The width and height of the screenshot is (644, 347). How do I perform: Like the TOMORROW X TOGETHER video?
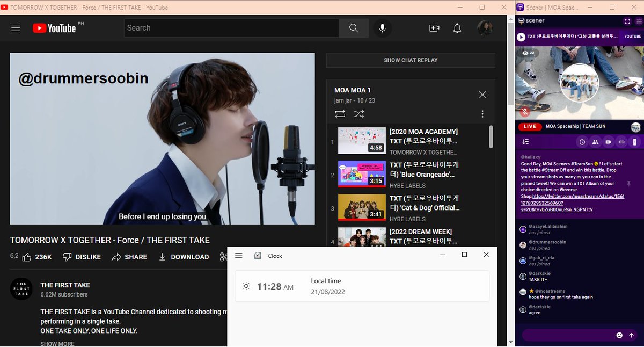pos(26,257)
